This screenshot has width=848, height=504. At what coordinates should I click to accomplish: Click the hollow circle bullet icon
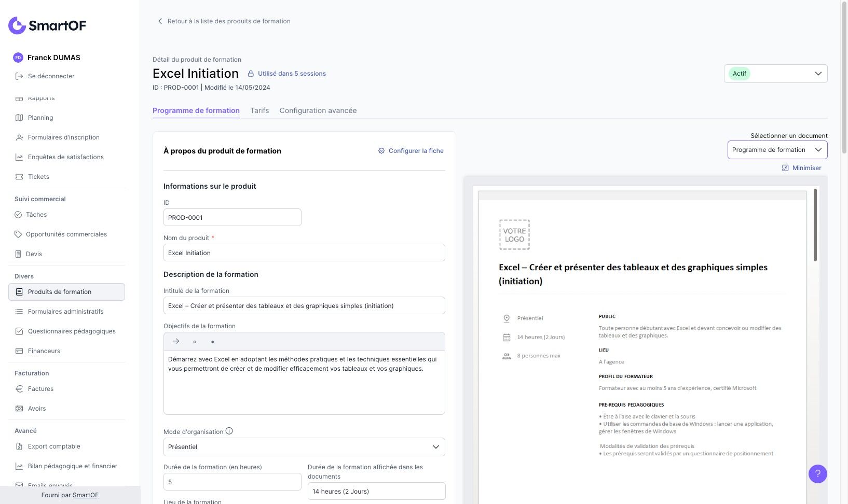tap(195, 342)
